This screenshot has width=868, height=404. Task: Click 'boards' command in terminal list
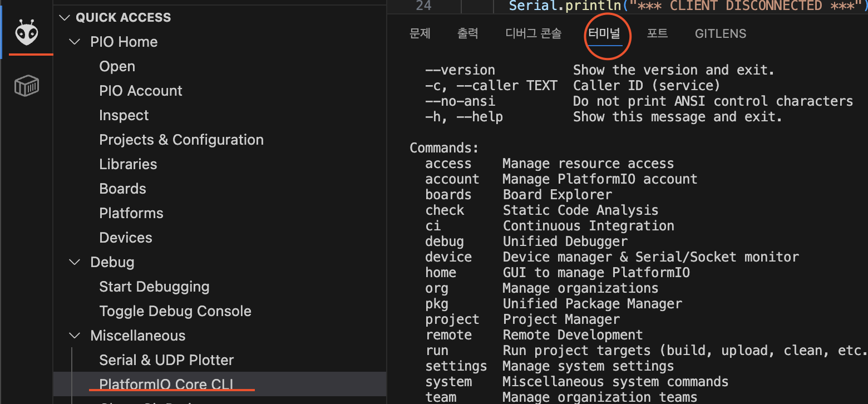(x=448, y=195)
